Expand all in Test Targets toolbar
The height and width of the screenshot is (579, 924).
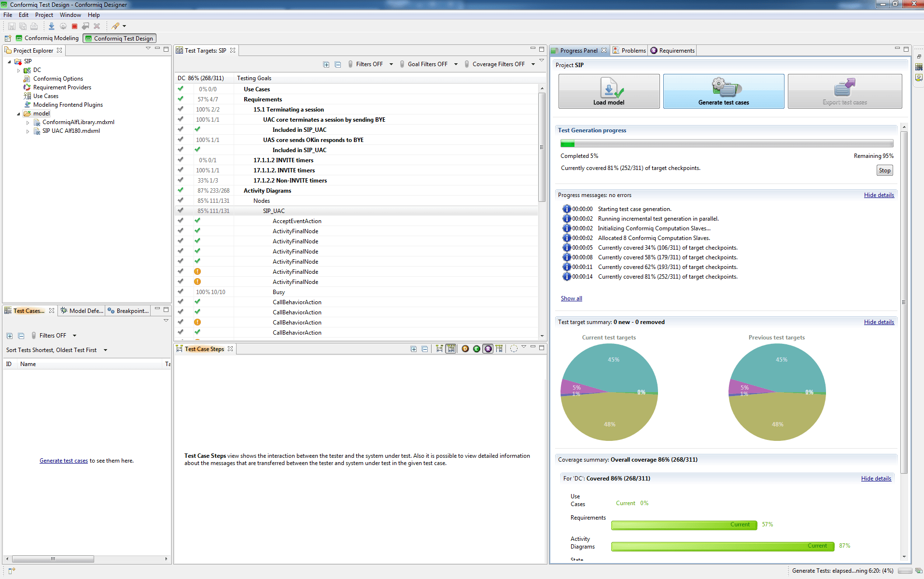tap(326, 64)
